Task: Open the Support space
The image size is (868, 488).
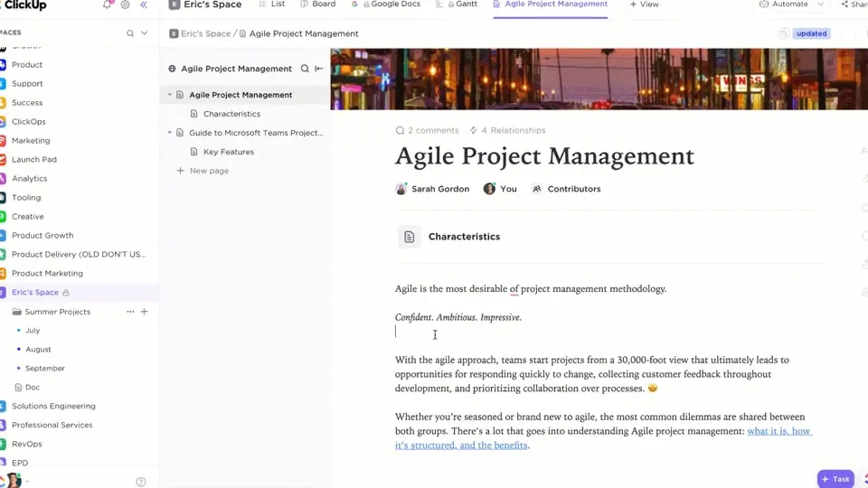Action: point(27,83)
